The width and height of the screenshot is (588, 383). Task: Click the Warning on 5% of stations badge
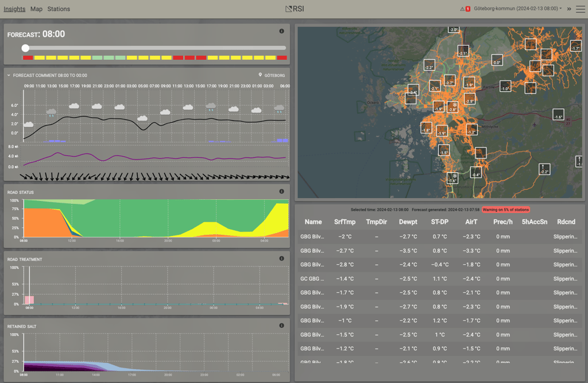[x=505, y=210]
